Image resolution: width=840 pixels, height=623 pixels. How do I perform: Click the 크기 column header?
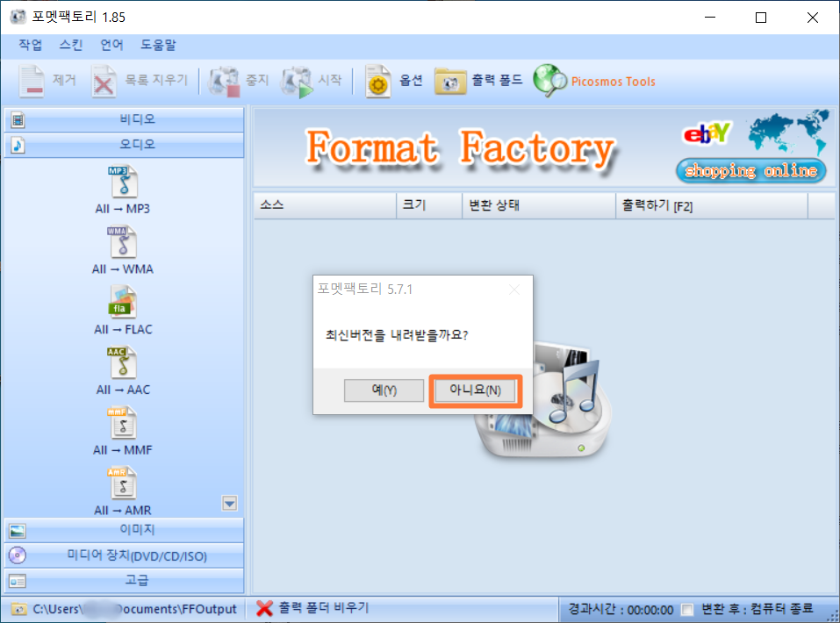click(429, 205)
